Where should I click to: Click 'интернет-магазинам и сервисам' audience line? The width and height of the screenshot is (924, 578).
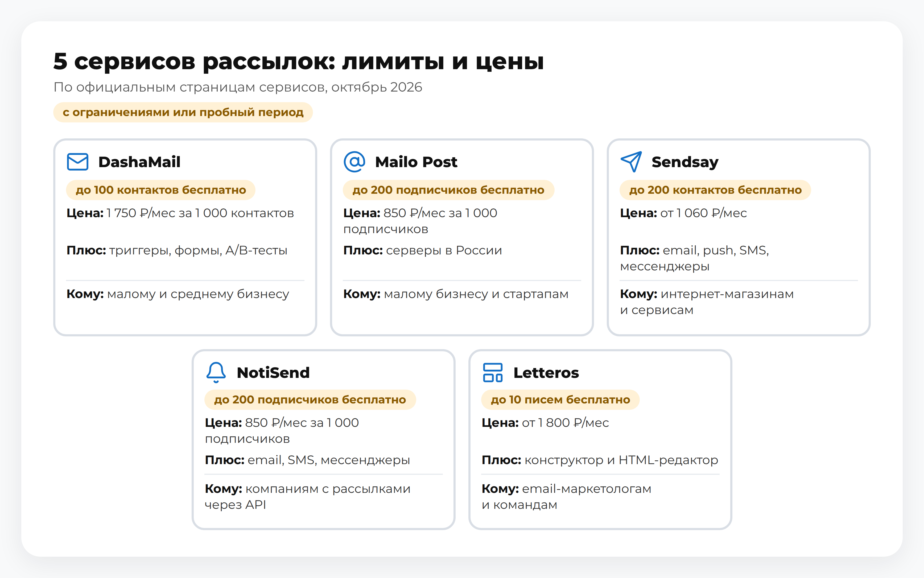tap(707, 302)
